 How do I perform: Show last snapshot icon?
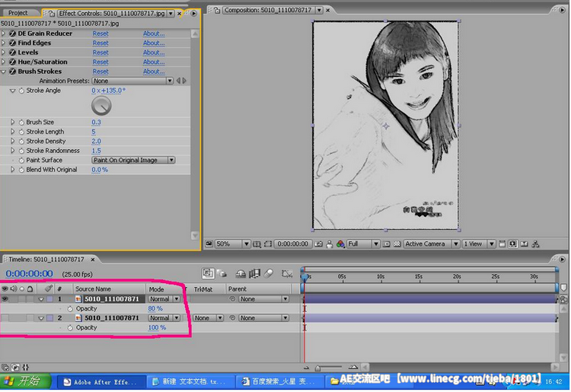pyautogui.click(x=330, y=244)
